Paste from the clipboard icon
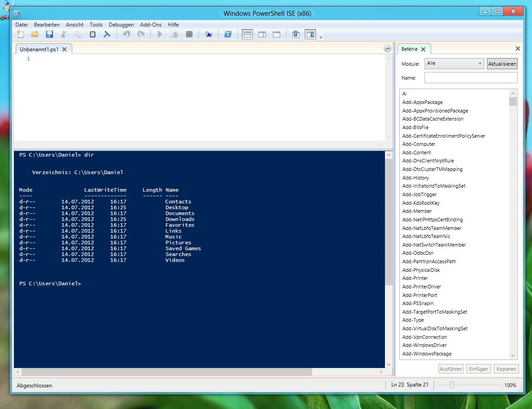This screenshot has height=409, width=532. [92, 34]
